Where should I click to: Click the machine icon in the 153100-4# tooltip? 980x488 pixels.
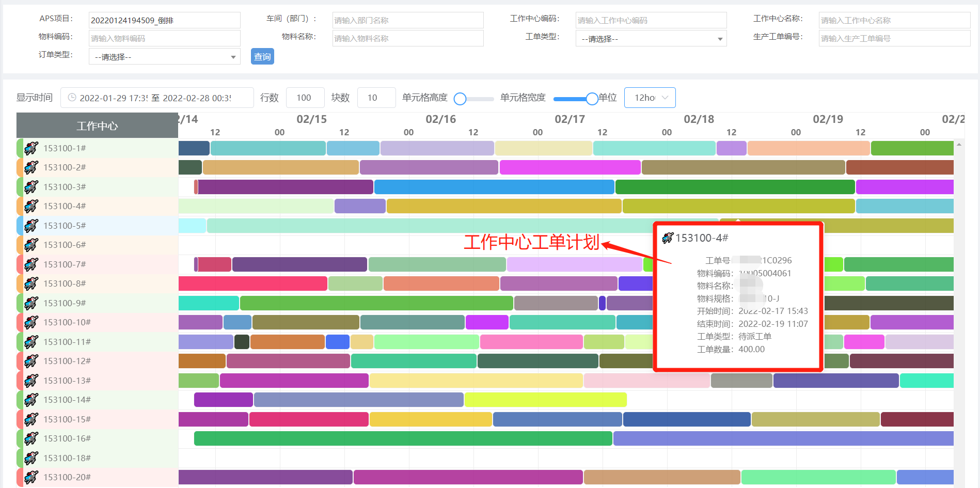(x=668, y=238)
